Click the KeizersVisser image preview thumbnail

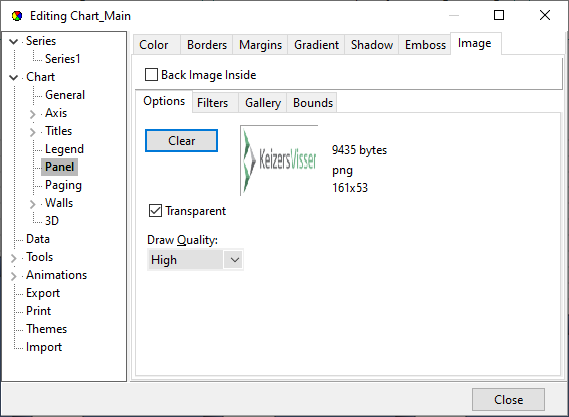[279, 160]
